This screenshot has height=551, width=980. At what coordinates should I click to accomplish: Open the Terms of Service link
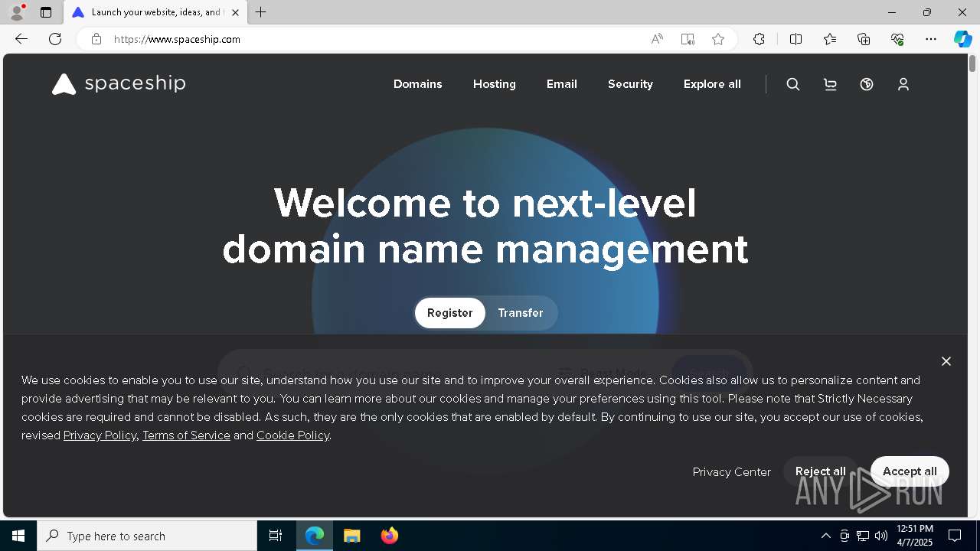(186, 435)
